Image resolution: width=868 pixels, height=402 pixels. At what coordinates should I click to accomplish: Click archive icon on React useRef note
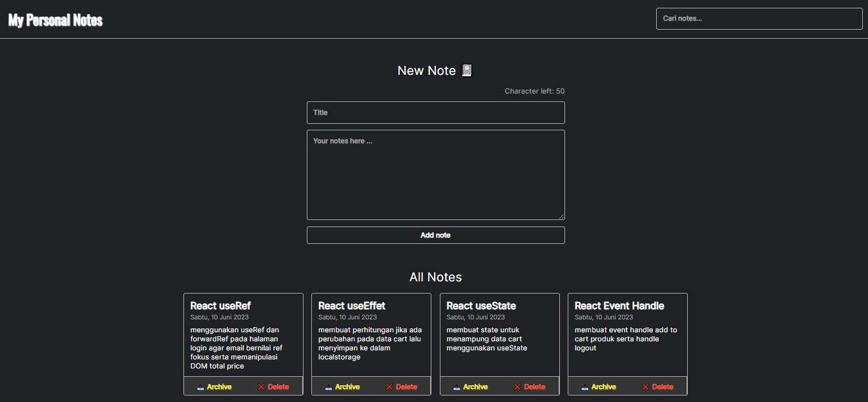pos(201,387)
